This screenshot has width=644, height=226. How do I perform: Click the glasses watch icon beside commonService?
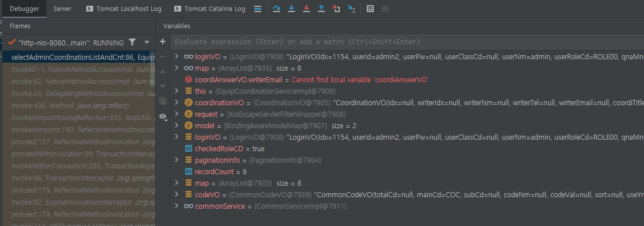pyautogui.click(x=189, y=206)
